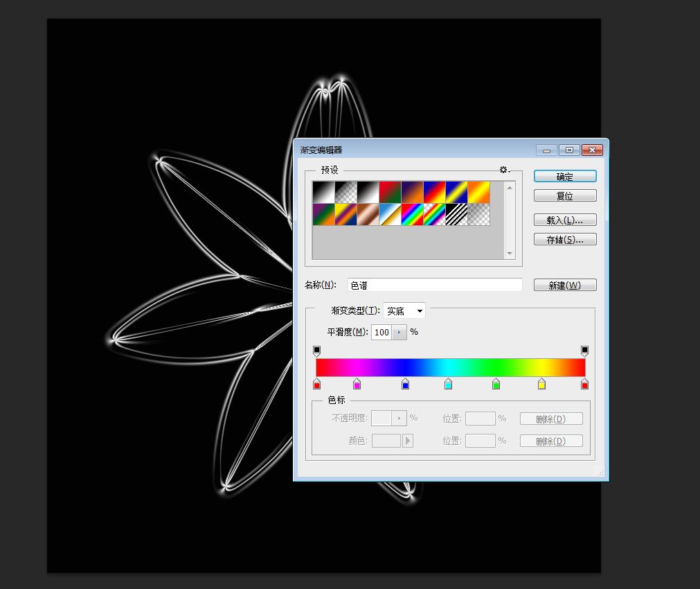The image size is (700, 589).
Task: Select the cyan color stop
Action: (448, 384)
